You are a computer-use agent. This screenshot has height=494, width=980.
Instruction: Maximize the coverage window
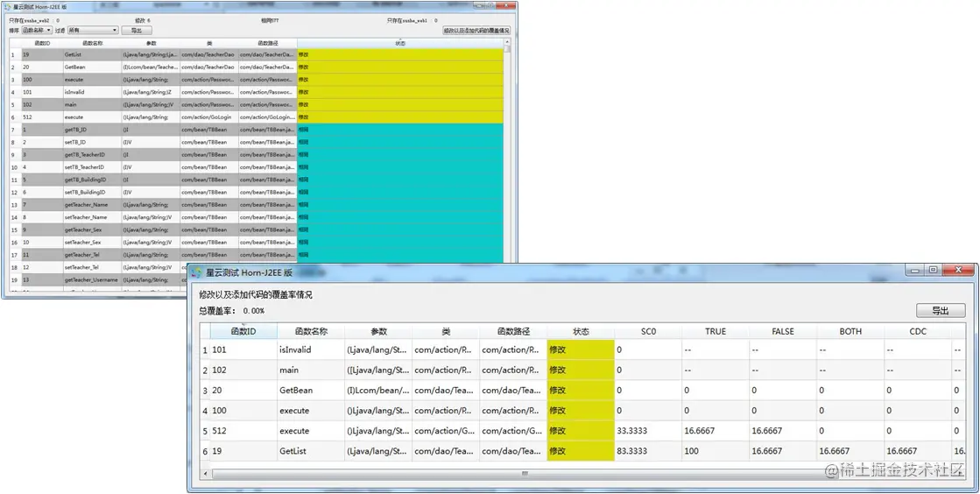pyautogui.click(x=933, y=271)
